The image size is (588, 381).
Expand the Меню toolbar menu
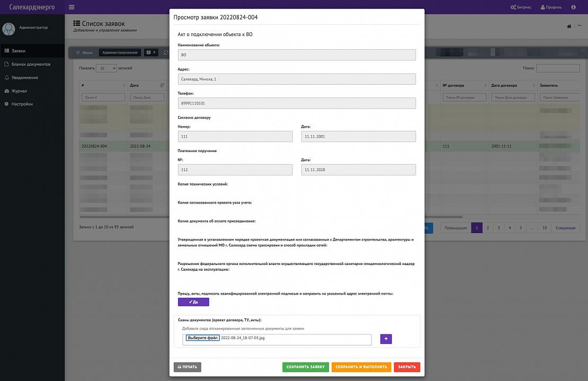coord(84,52)
